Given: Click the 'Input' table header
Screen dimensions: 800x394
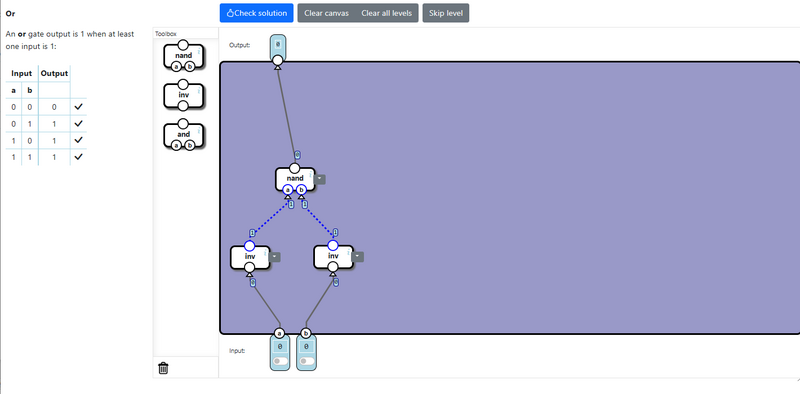Looking at the screenshot, I should [x=21, y=73].
